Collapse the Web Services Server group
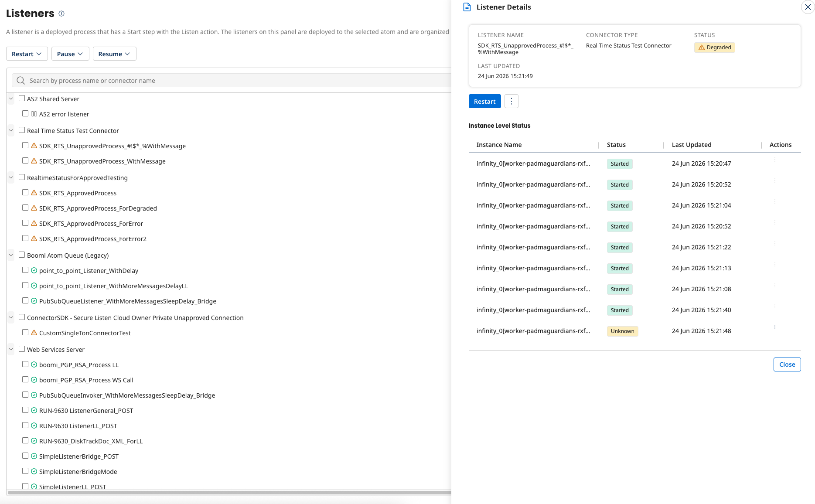The width and height of the screenshot is (815, 504). [11, 349]
